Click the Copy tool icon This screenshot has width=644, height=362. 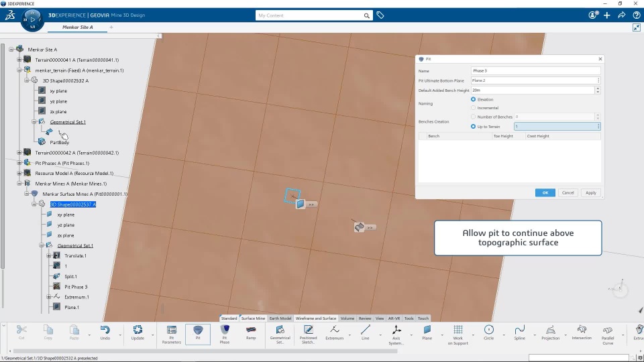pos(48,332)
